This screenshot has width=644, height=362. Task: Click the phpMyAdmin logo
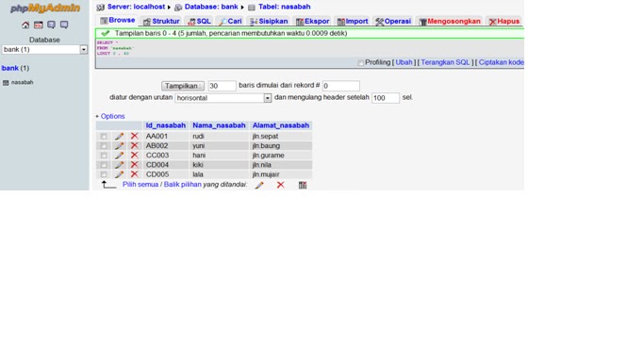pos(44,8)
